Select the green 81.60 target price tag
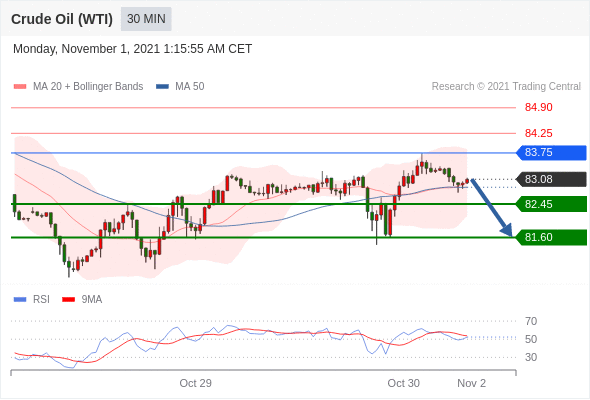The height and width of the screenshot is (400, 590). coord(551,237)
